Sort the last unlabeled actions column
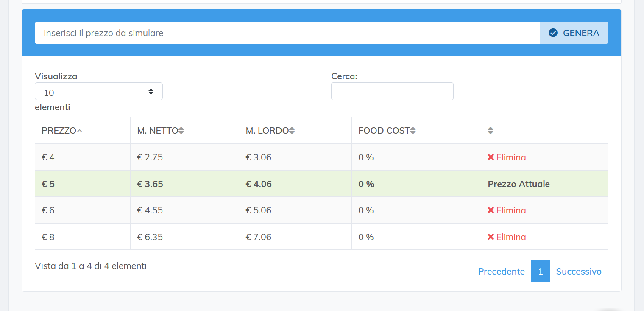Screen dimensions: 644x311 [x=491, y=131]
